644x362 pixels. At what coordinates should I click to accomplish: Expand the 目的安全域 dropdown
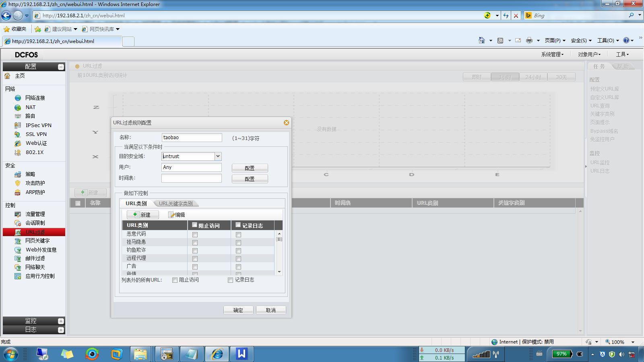pyautogui.click(x=218, y=156)
